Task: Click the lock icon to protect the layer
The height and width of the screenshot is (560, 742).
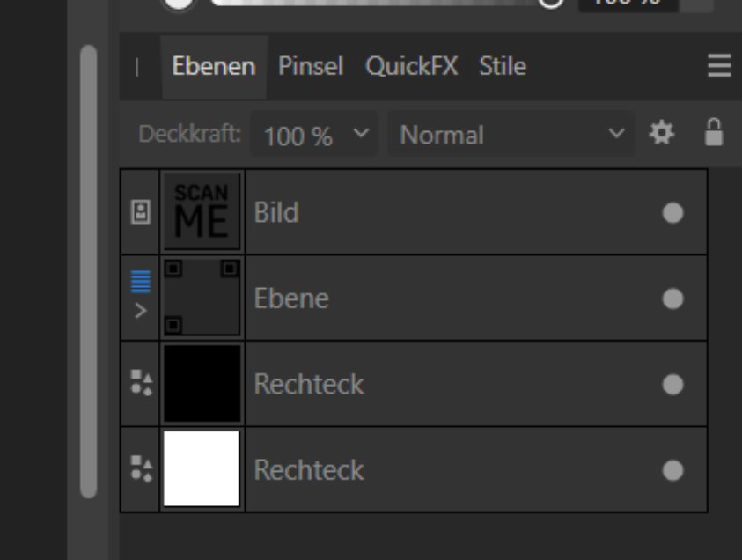Action: pyautogui.click(x=715, y=134)
